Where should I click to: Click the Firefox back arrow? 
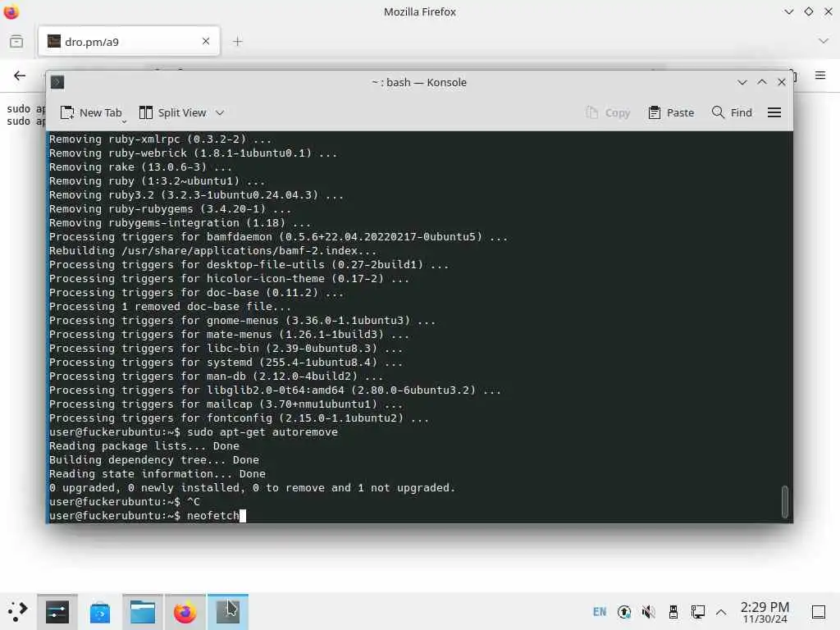click(20, 75)
